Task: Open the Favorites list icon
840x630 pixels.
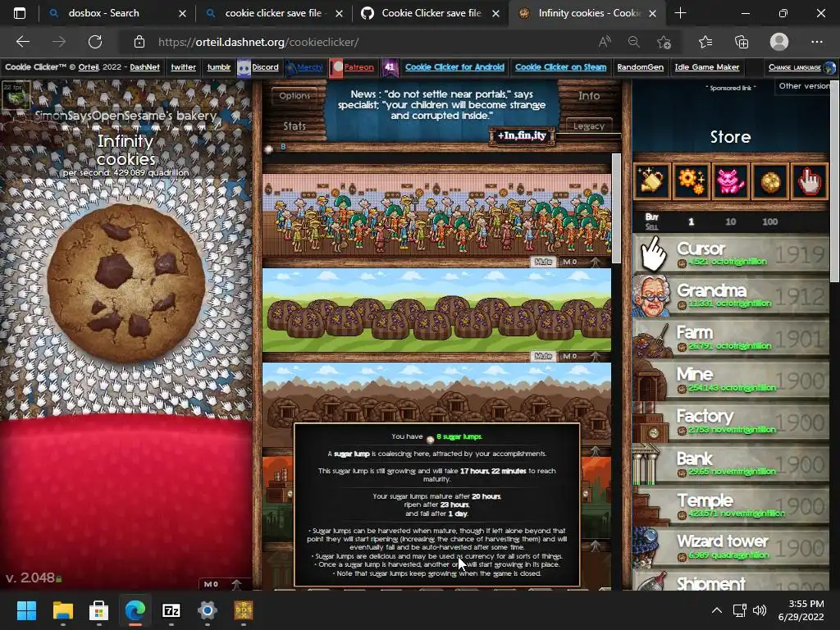Action: 705,42
